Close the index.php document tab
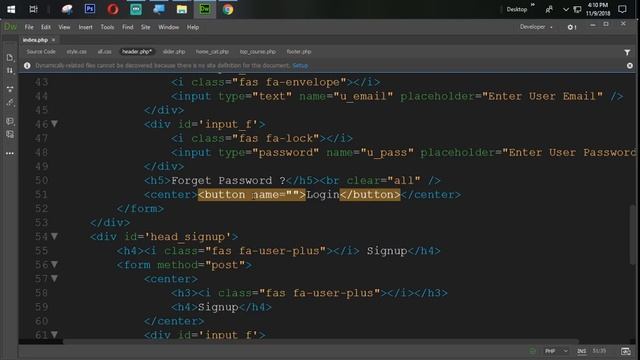This screenshot has height=360, width=640. pyautogui.click(x=53, y=40)
